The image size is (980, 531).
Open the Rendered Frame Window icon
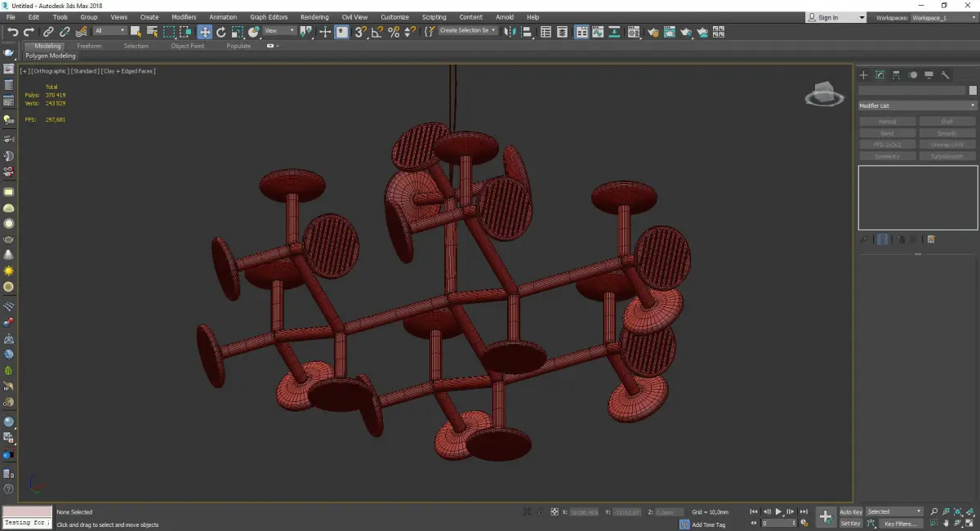point(670,32)
